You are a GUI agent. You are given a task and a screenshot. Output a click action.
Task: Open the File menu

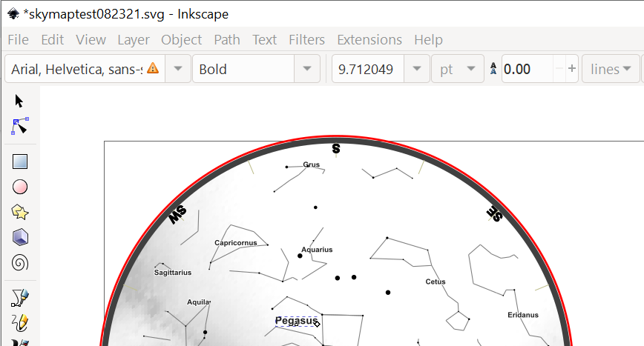click(18, 40)
